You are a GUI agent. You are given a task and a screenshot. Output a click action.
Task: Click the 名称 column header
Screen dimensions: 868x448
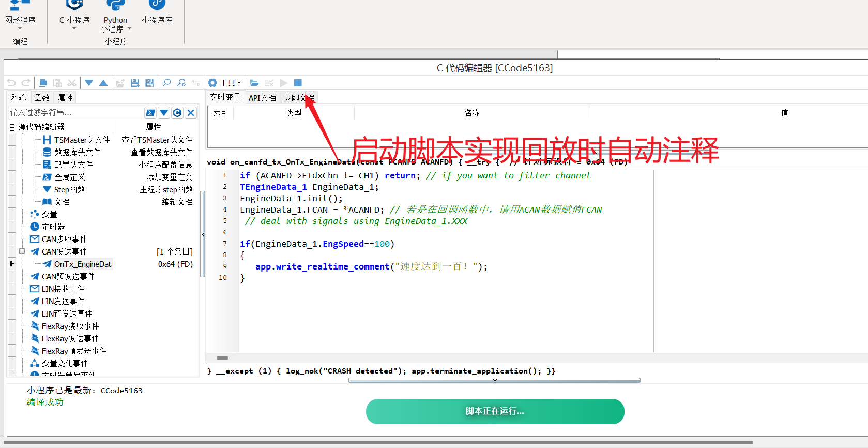coord(471,113)
